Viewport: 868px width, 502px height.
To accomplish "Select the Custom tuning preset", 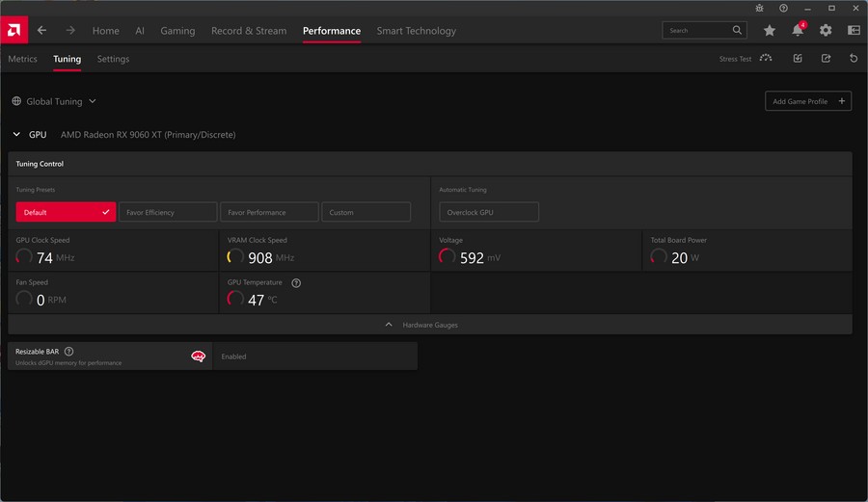I will [x=366, y=212].
